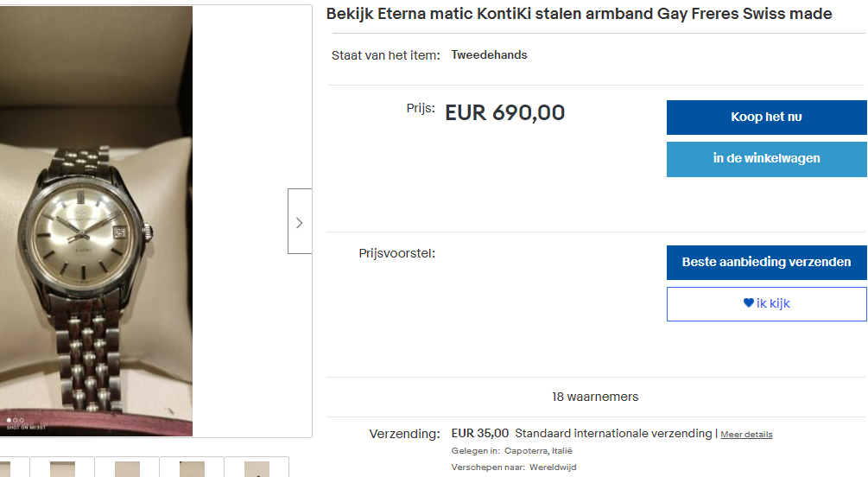
Task: Select the fourth thumbnail in the strip
Action: click(192, 467)
